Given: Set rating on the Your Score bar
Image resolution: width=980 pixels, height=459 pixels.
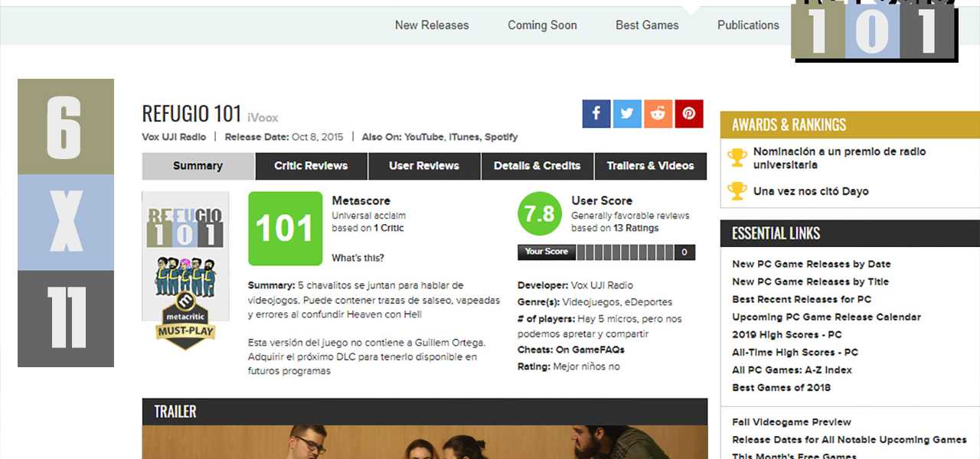Looking at the screenshot, I should (x=625, y=252).
